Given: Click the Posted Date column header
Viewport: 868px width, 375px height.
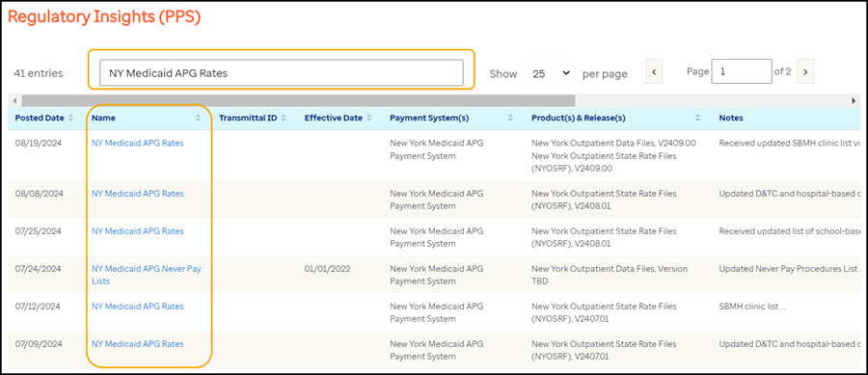Looking at the screenshot, I should [x=41, y=118].
